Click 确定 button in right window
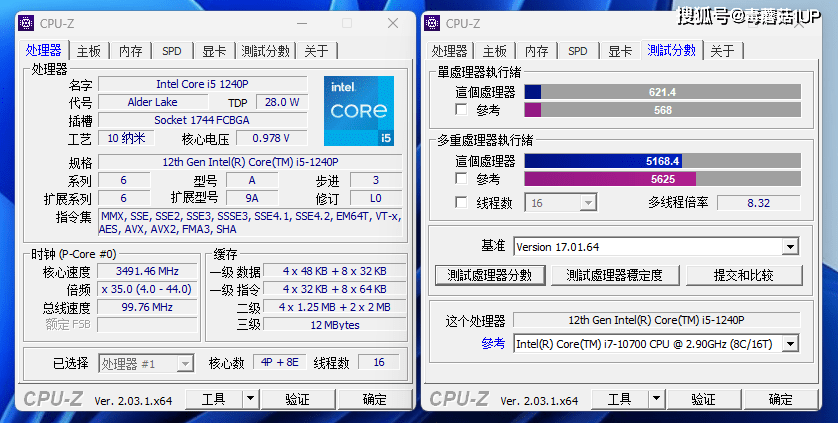Screen dimensions: 838x423 pyautogui.click(x=781, y=399)
